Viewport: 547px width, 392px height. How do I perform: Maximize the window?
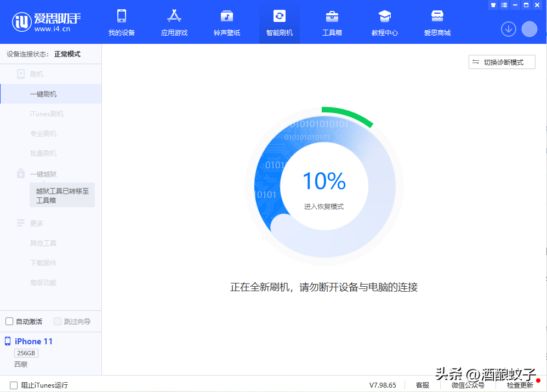pyautogui.click(x=526, y=5)
